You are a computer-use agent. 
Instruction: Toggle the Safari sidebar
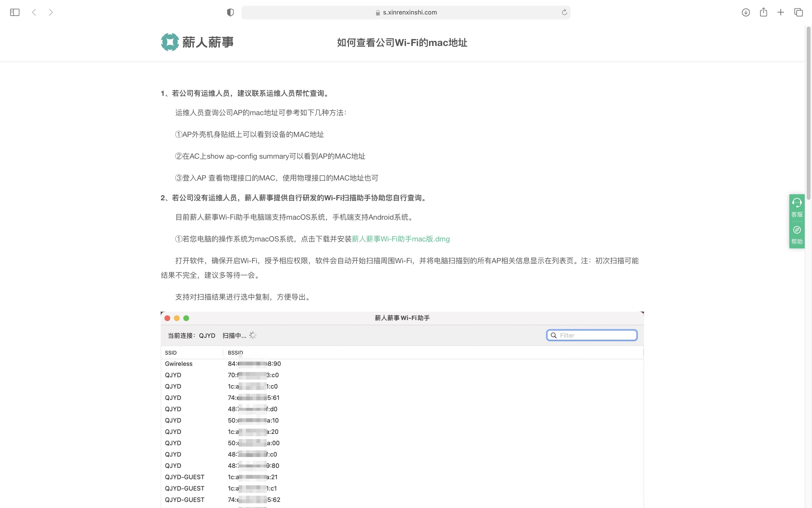tap(15, 12)
